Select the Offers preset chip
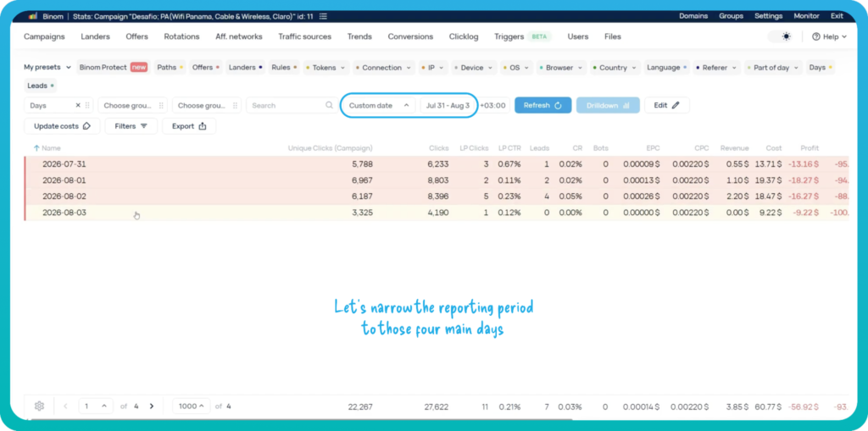 click(x=205, y=68)
